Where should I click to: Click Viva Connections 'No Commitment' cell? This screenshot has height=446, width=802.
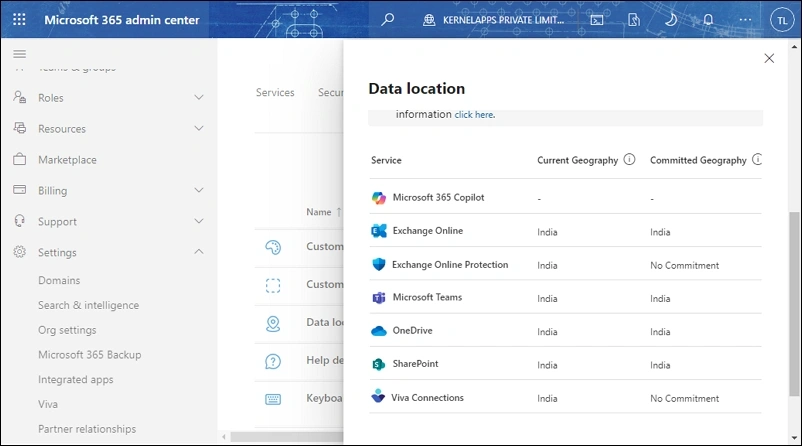pyautogui.click(x=684, y=398)
